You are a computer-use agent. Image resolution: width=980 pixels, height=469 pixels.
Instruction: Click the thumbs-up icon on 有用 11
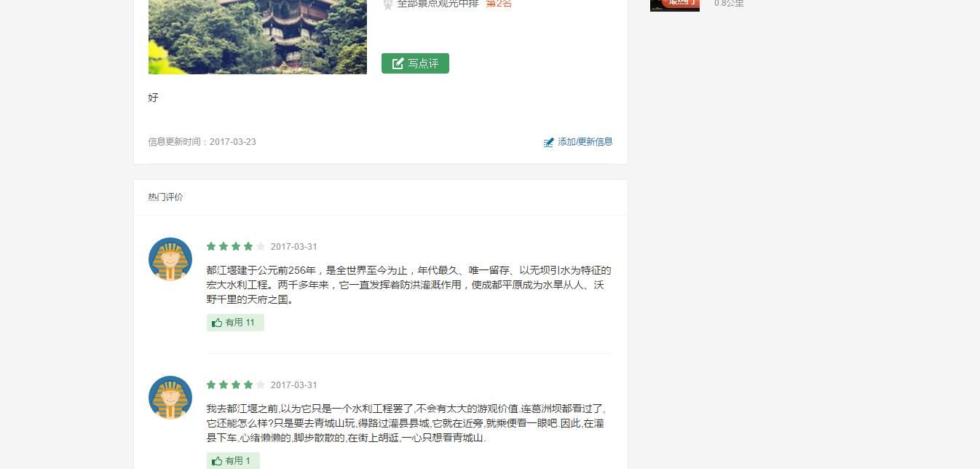tap(217, 323)
